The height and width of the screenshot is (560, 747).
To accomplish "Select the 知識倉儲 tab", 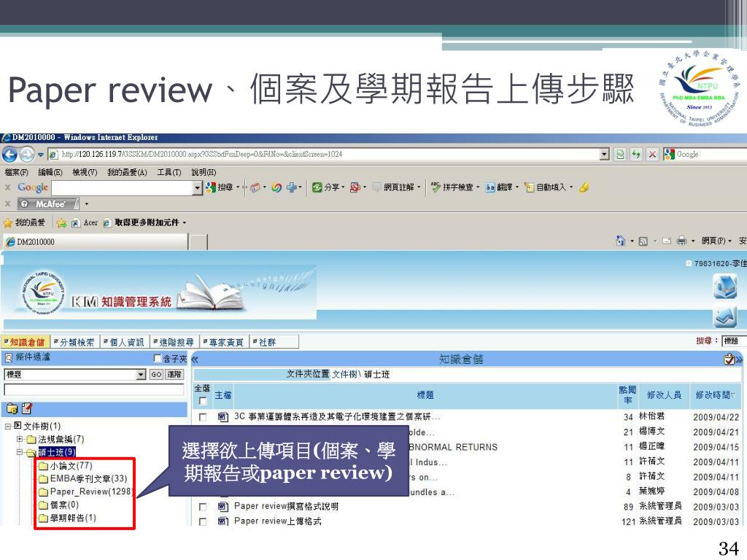I will coord(24,342).
